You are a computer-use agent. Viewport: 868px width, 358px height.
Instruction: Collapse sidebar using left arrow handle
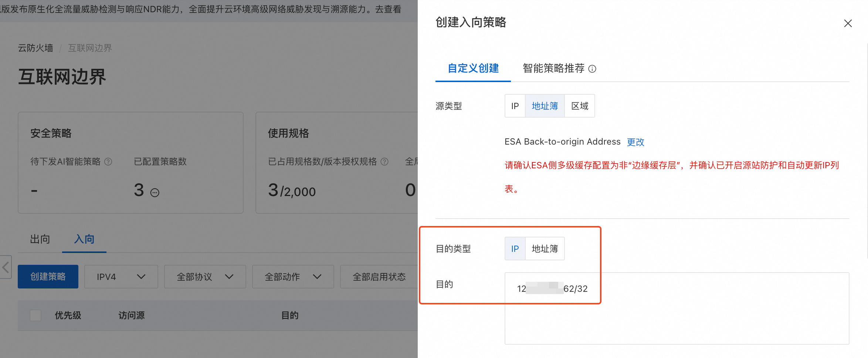pyautogui.click(x=6, y=267)
